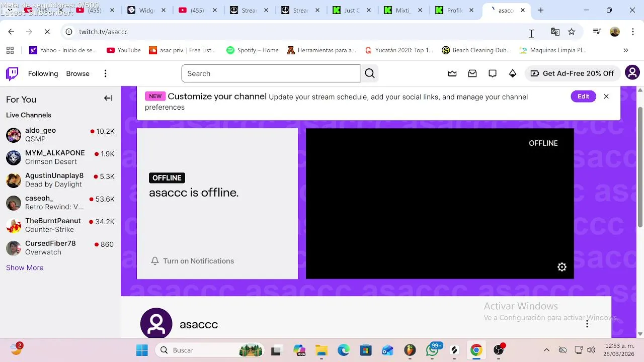Screen dimensions: 644x362
Task: Open OBS Studio from taskbar
Action: point(499,350)
